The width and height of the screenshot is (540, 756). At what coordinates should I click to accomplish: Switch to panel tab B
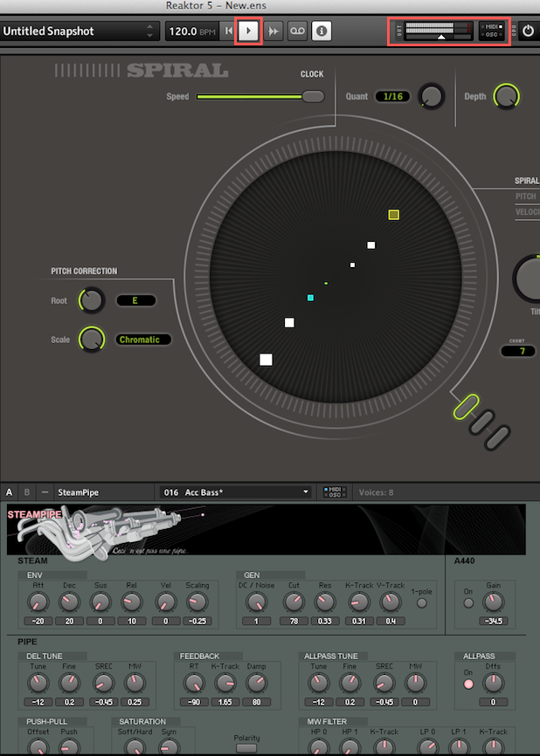pos(26,492)
